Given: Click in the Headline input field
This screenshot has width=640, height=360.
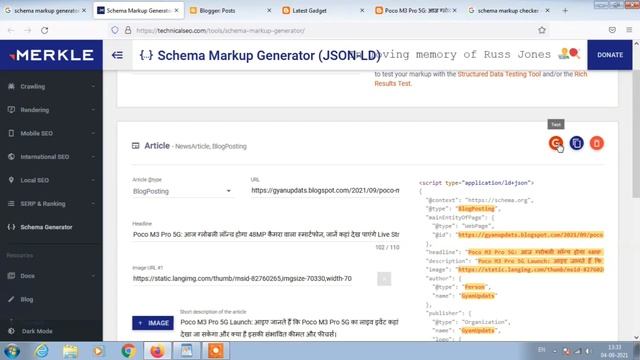Looking at the screenshot, I should (x=266, y=235).
